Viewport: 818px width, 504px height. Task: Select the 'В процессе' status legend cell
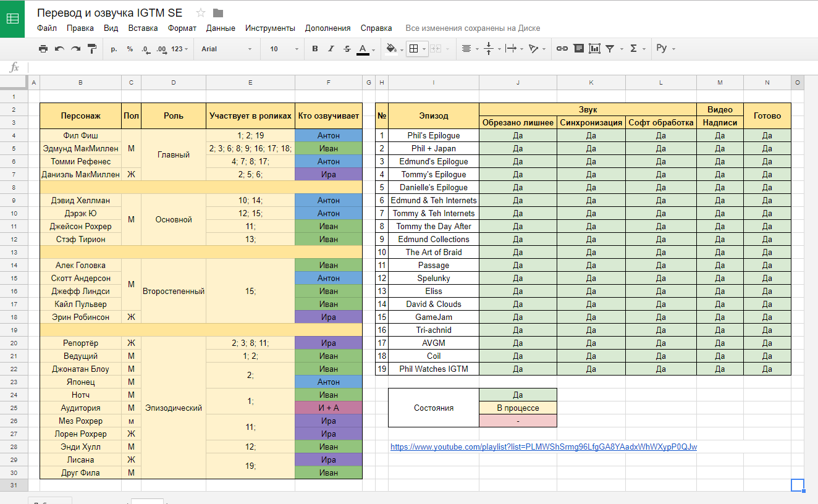coord(518,408)
